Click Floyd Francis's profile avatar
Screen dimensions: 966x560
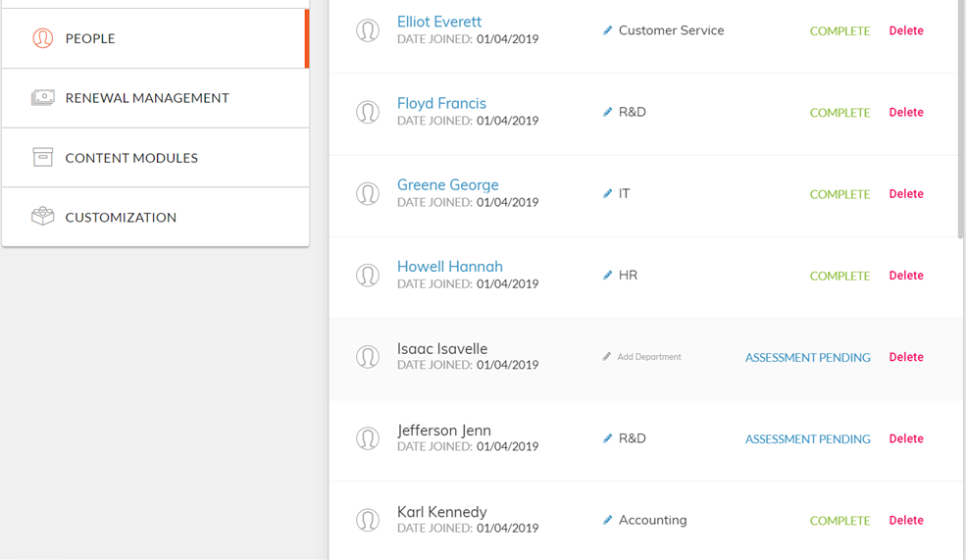click(x=368, y=112)
